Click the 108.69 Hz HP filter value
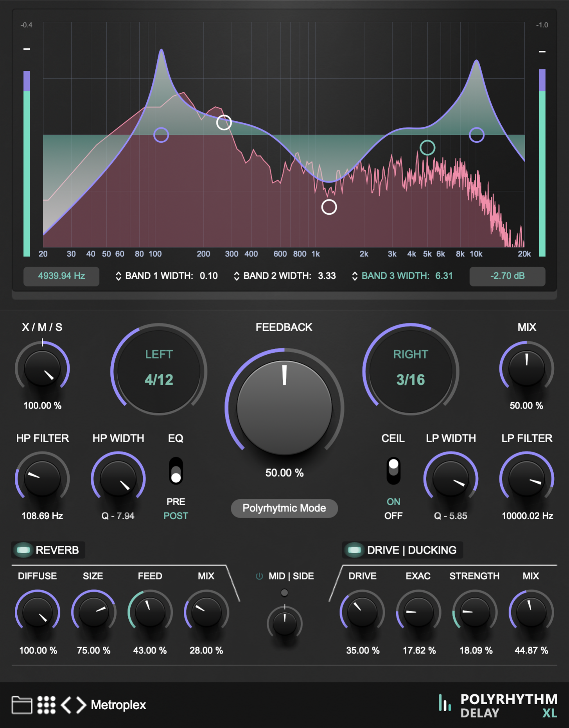This screenshot has height=728, width=569. (x=42, y=516)
